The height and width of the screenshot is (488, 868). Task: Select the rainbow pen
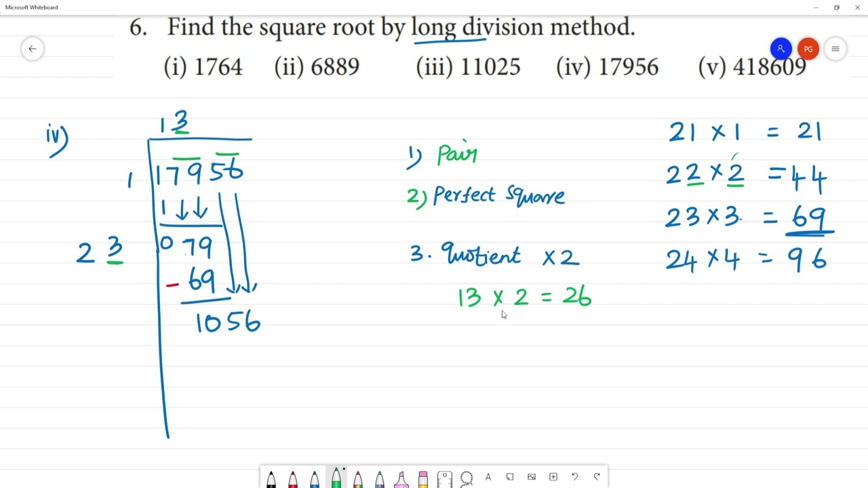tap(358, 479)
